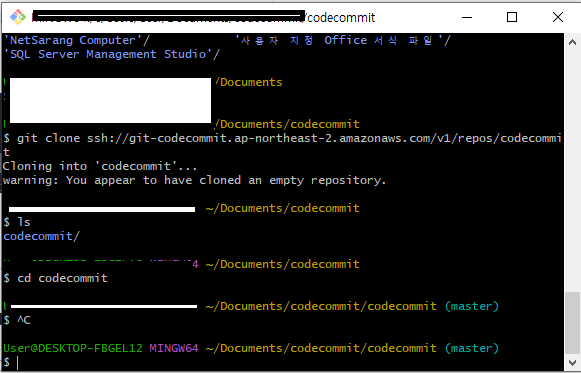Screen dimensions: 581x373
Task: Click the '$ ^C' line
Action: click(17, 320)
